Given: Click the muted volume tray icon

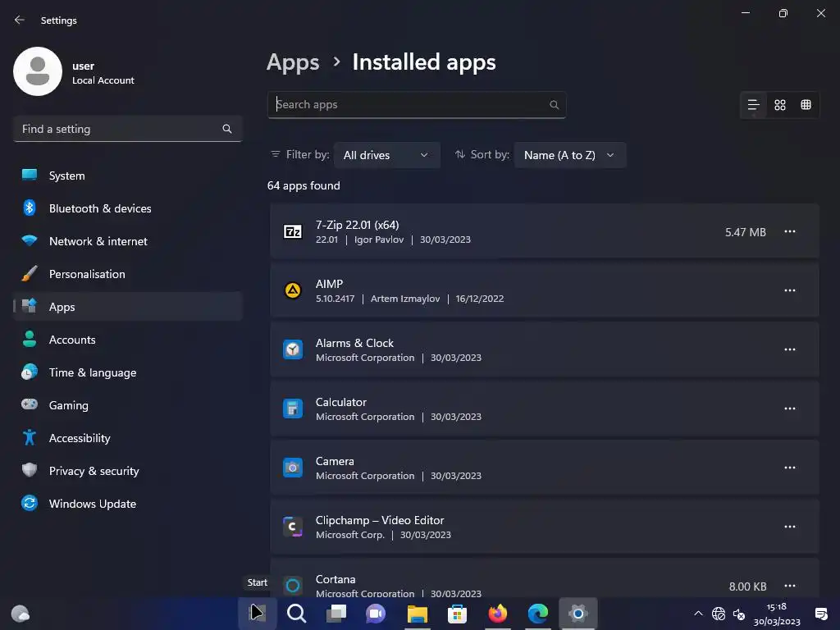Looking at the screenshot, I should point(739,614).
